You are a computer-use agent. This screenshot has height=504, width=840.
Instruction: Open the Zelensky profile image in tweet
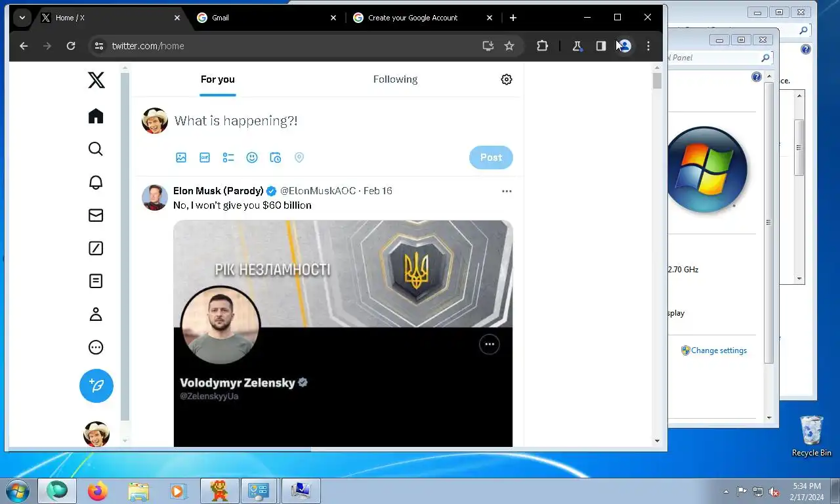click(x=220, y=325)
